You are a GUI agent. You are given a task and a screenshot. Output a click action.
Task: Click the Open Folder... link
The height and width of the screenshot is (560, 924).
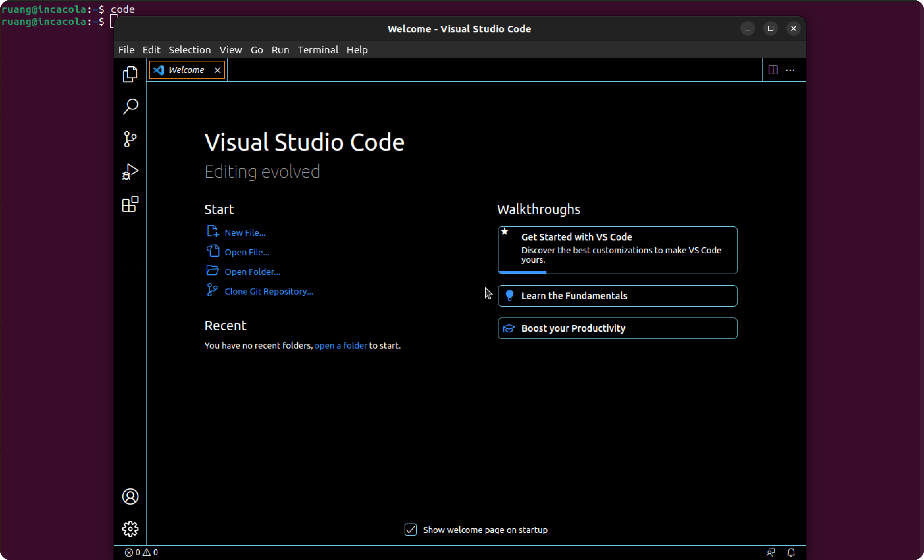click(x=252, y=272)
